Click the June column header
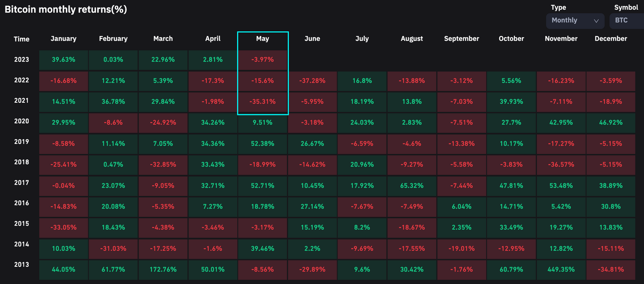 312,39
